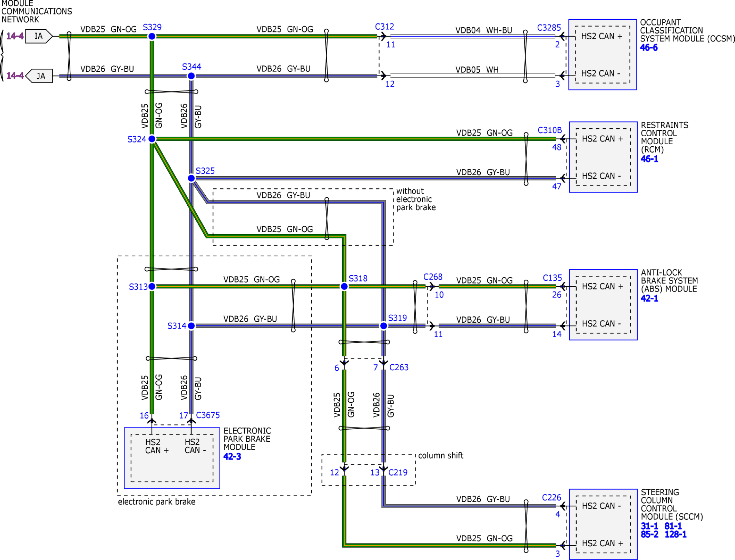This screenshot has width=735, height=560.
Task: Click the 46-6 page reference link
Action: pyautogui.click(x=648, y=48)
